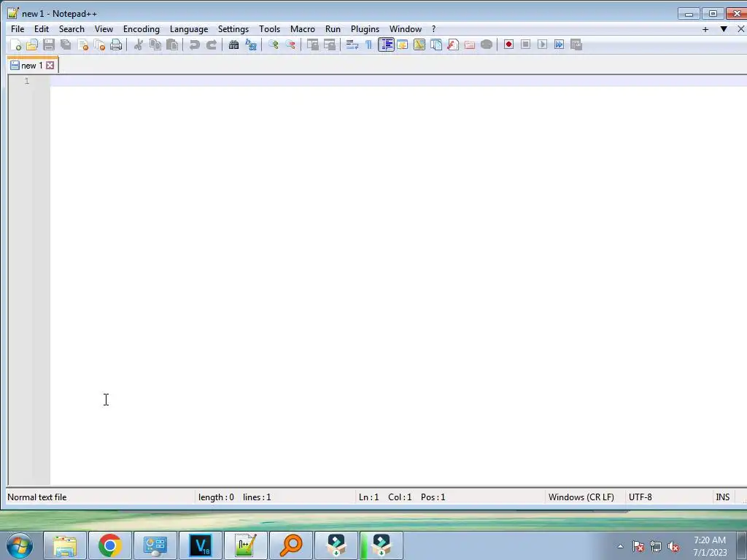Click the Close document toolbar icon
747x560 pixels.
(x=83, y=44)
